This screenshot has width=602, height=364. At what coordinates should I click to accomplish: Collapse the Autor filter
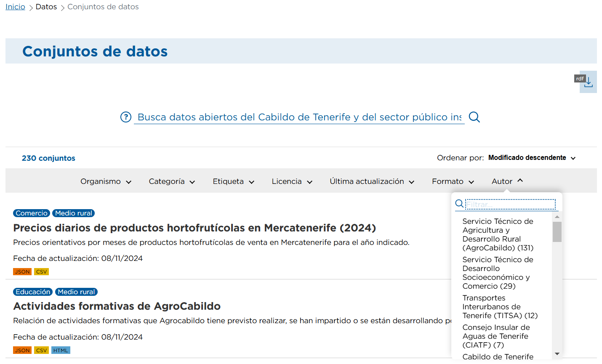click(507, 181)
